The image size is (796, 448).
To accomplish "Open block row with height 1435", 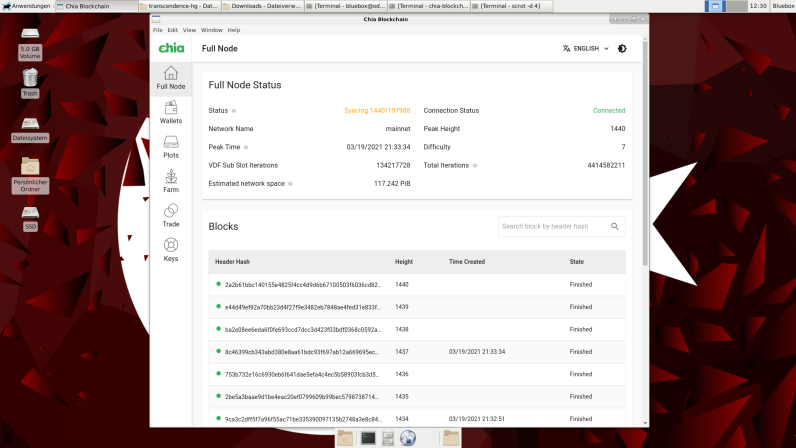I will coord(417,397).
